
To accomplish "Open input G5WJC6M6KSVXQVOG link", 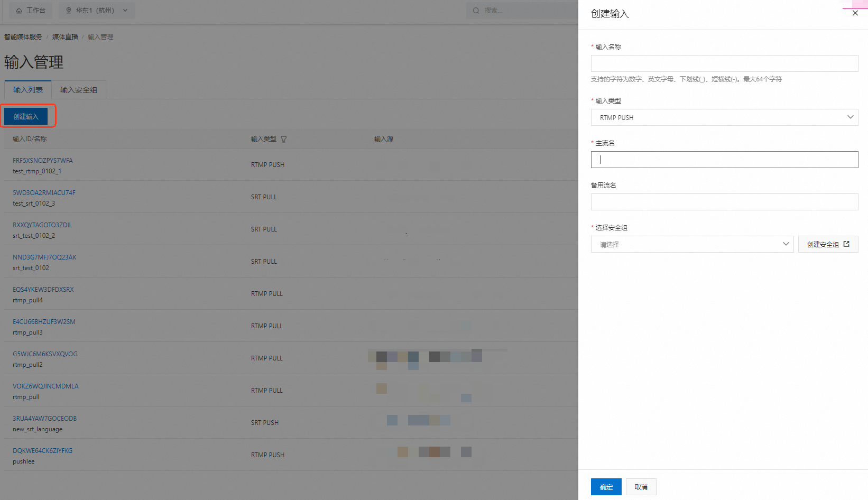I will point(45,354).
